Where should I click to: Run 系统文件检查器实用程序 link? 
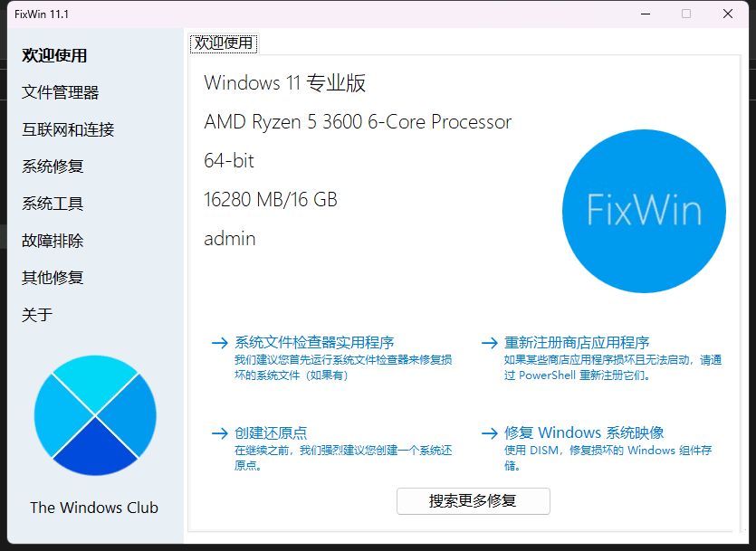314,343
